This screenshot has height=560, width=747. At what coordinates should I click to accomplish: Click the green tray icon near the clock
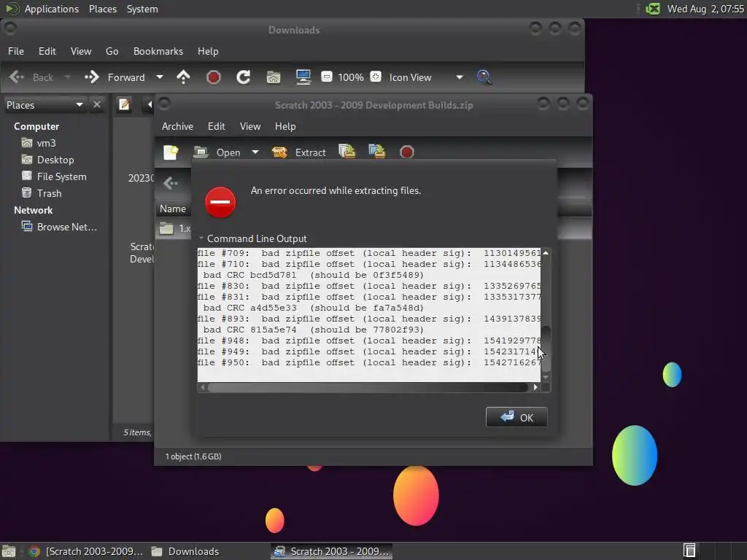tap(653, 9)
